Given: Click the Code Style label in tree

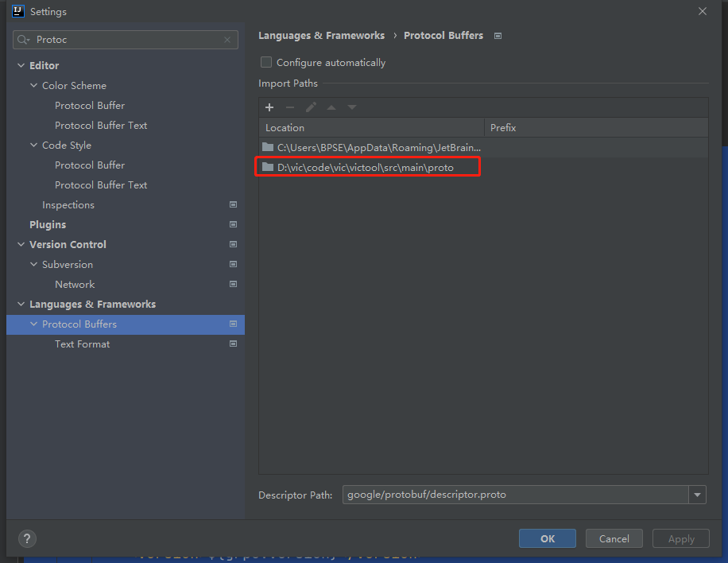Looking at the screenshot, I should coord(67,146).
